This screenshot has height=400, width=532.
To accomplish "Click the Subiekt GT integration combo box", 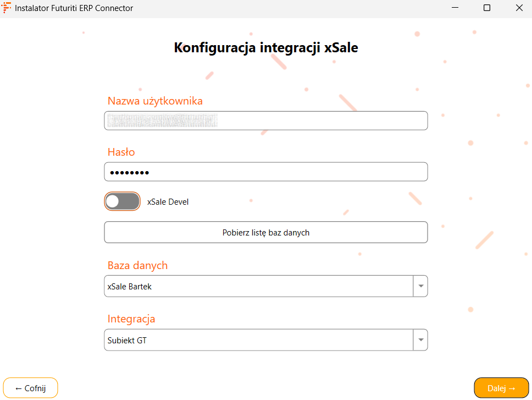I will pyautogui.click(x=258, y=340).
